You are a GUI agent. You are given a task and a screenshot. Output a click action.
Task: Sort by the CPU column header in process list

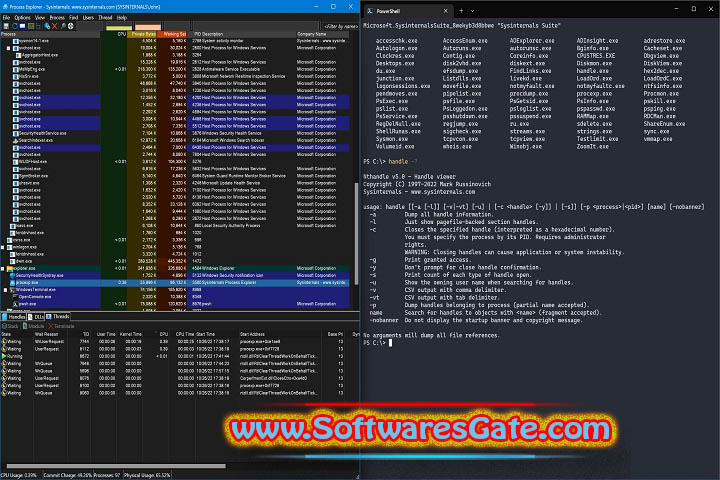(x=114, y=34)
